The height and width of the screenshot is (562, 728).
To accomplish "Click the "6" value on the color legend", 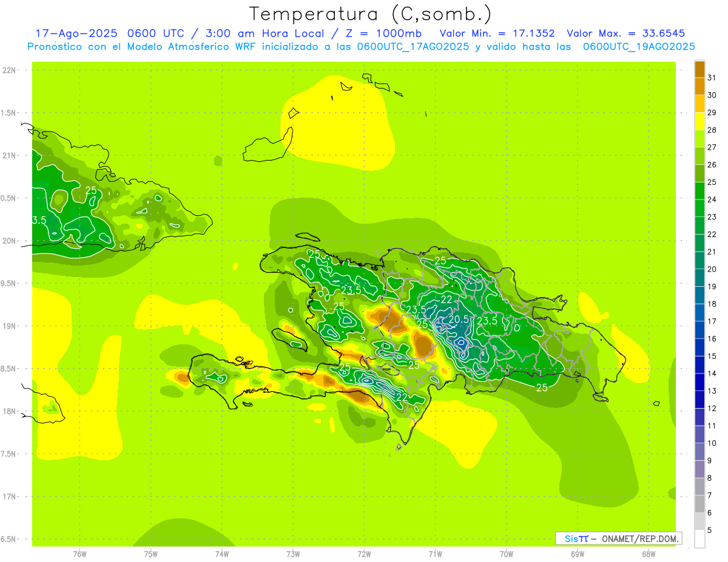I will (x=710, y=513).
